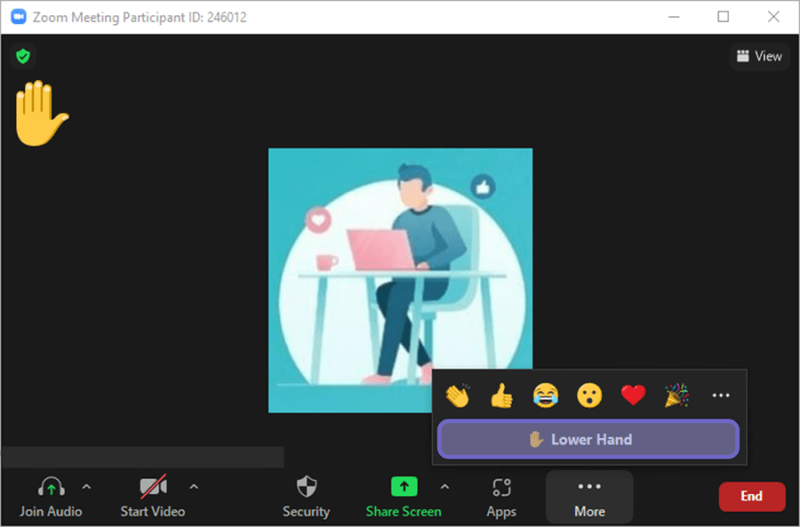Open the green encryption shield info
The width and height of the screenshot is (800, 527).
click(23, 56)
